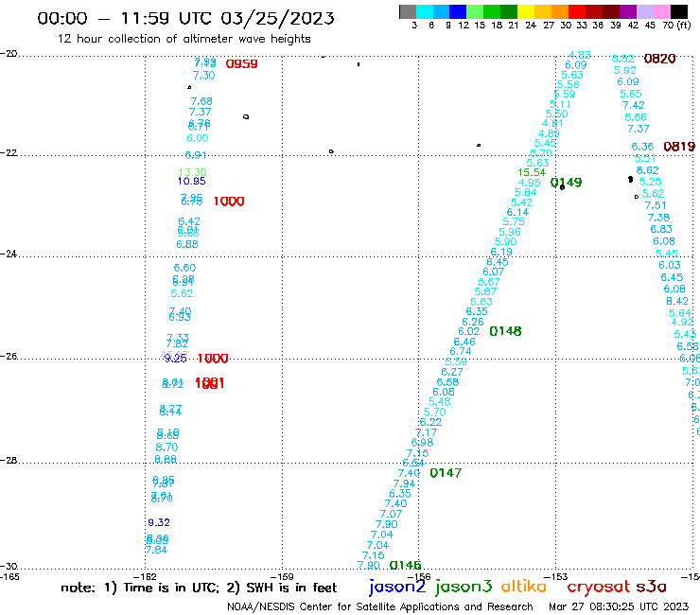The image size is (700, 615).
Task: Click the 6.74 wave height value
Action: coord(461,351)
